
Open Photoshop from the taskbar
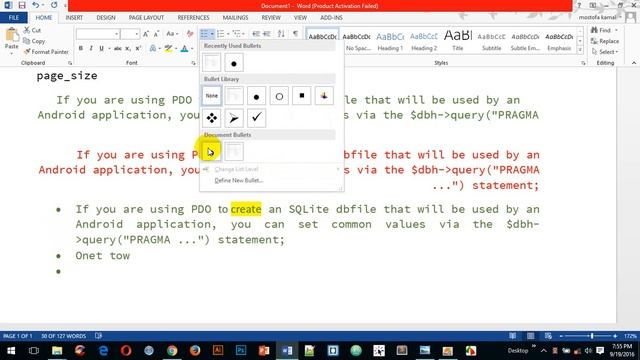coord(241,351)
